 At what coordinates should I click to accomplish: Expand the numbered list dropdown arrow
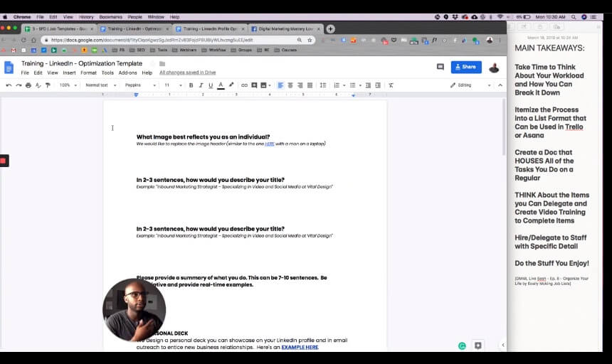[344, 85]
